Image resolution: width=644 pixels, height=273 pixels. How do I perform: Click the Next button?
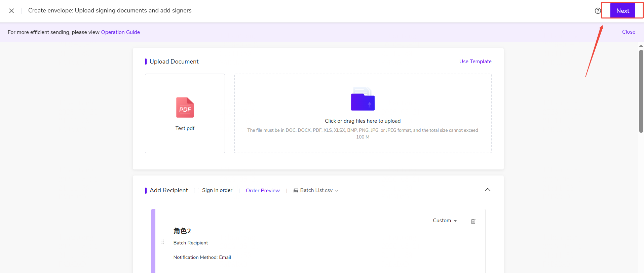(622, 10)
